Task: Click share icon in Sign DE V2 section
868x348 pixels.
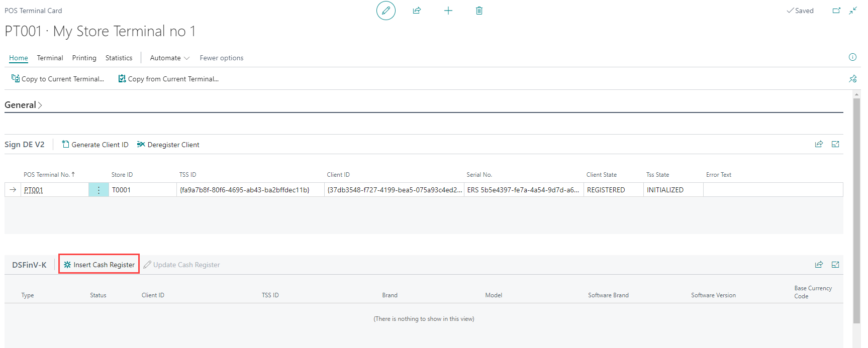Action: coord(819,144)
